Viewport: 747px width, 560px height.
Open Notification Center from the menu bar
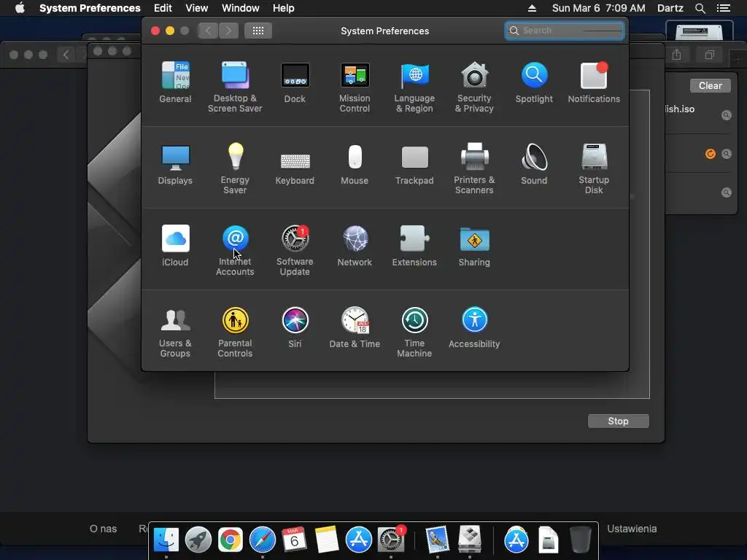tap(723, 8)
